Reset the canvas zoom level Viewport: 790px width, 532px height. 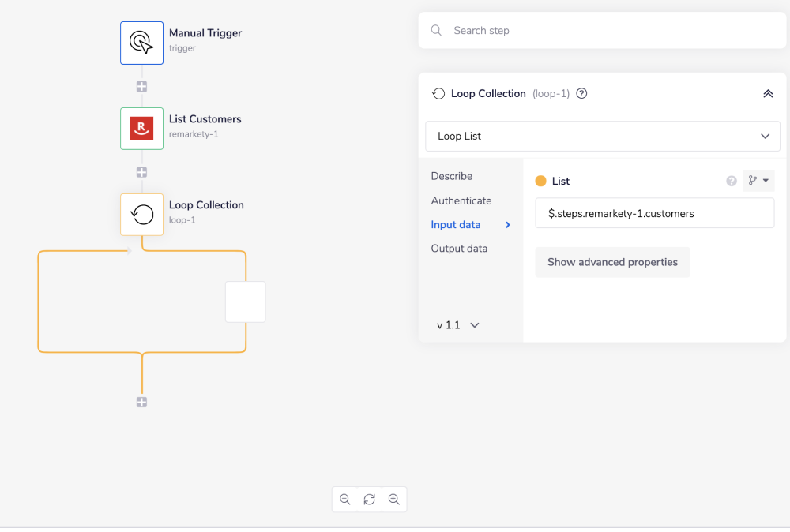click(x=369, y=499)
